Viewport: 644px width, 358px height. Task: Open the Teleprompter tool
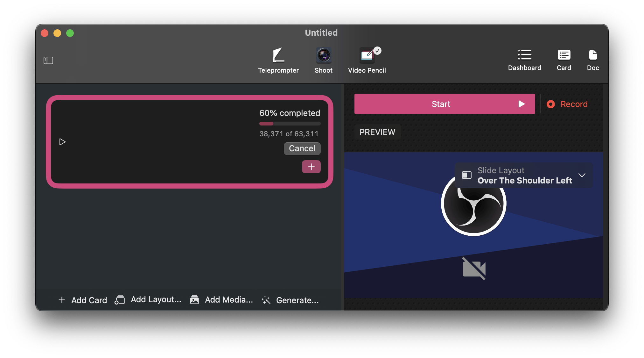point(278,61)
